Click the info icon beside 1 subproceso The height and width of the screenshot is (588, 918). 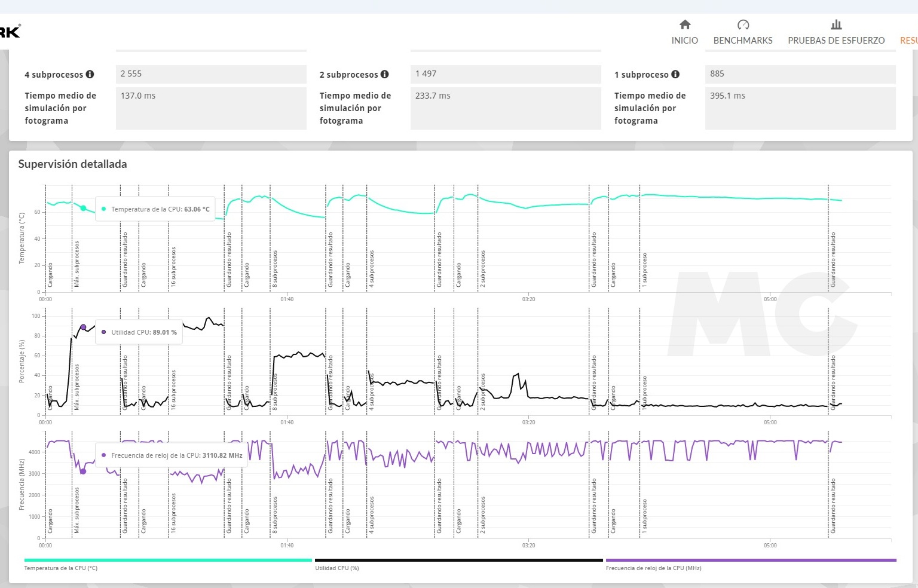[675, 75]
